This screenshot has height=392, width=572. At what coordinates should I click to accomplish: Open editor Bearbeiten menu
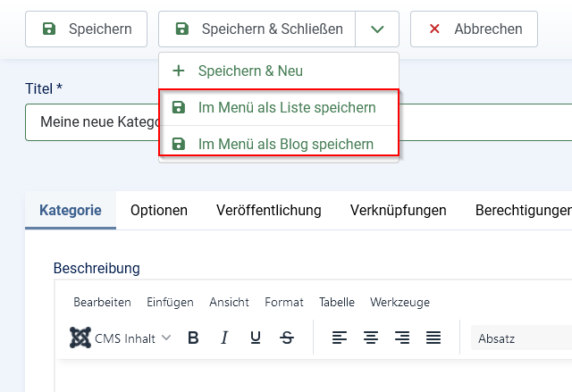coord(102,302)
